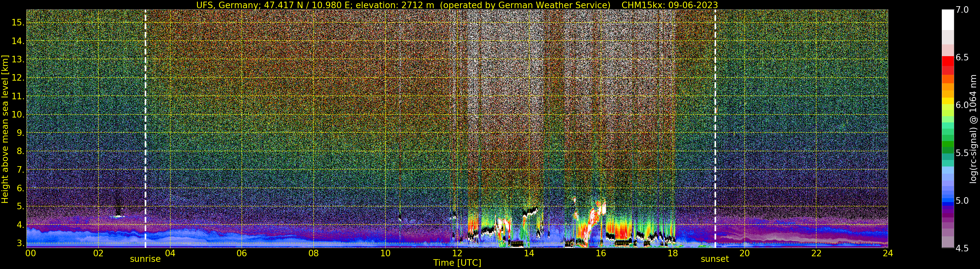The width and height of the screenshot is (980, 269).
Task: Click the colorbar value '5.0'
Action: pos(962,200)
